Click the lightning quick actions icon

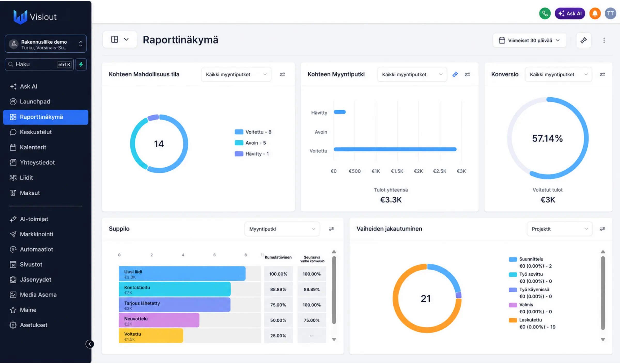pos(81,64)
